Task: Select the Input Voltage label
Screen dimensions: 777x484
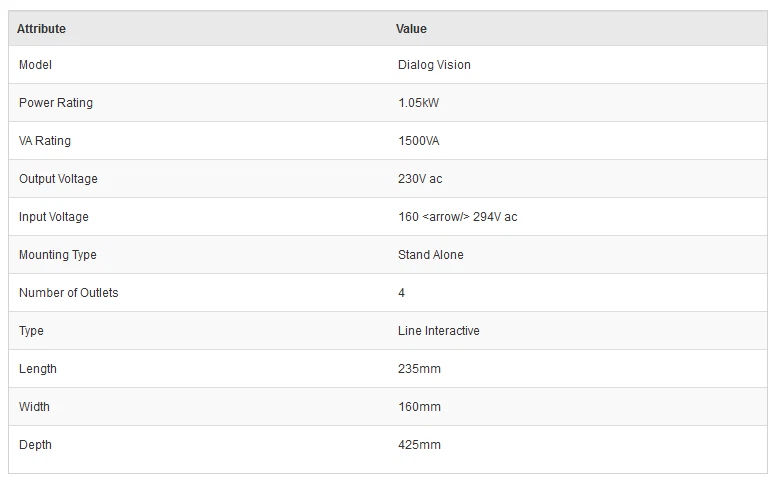Action: (54, 217)
